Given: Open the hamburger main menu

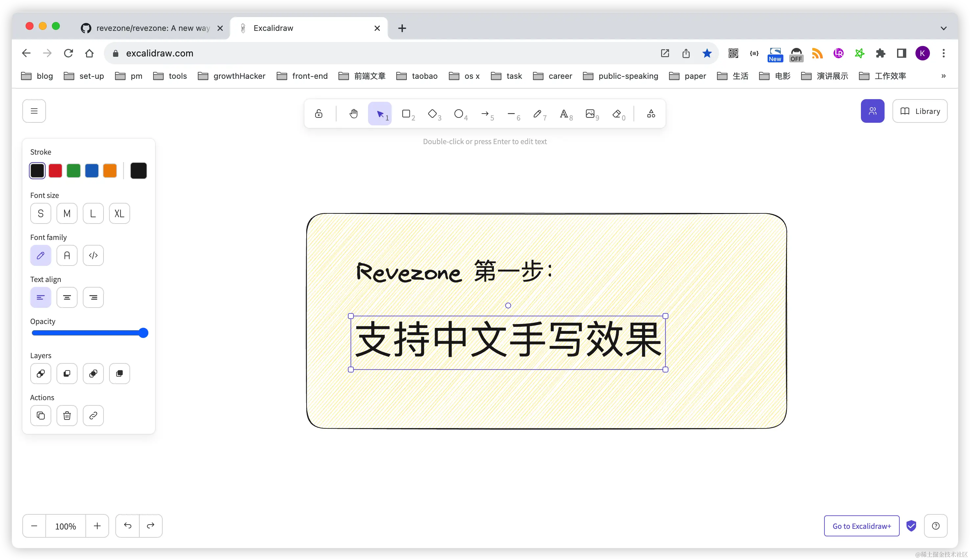Looking at the screenshot, I should tap(34, 111).
